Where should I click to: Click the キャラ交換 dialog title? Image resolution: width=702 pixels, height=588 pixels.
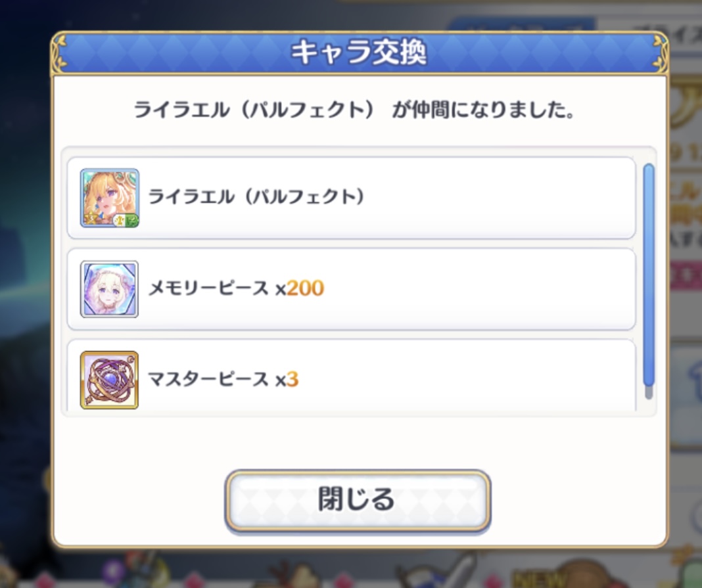[358, 52]
